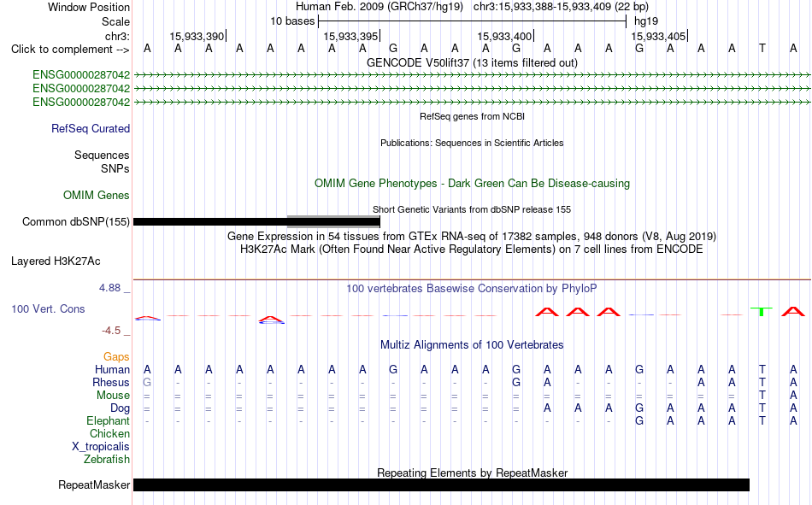
Task: Select the Rhesus species label
Action: pyautogui.click(x=111, y=382)
